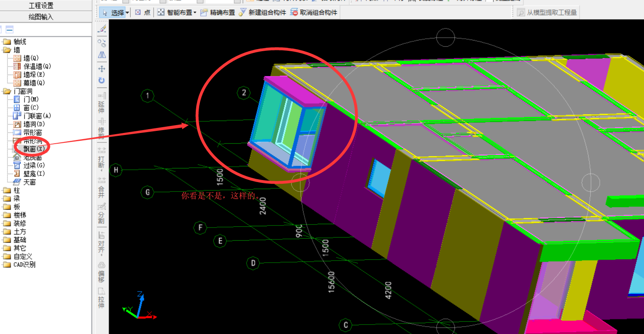Screen dimensions: 644x334
Task: Select the 墙垛(E) wall pier item
Action: 30,75
